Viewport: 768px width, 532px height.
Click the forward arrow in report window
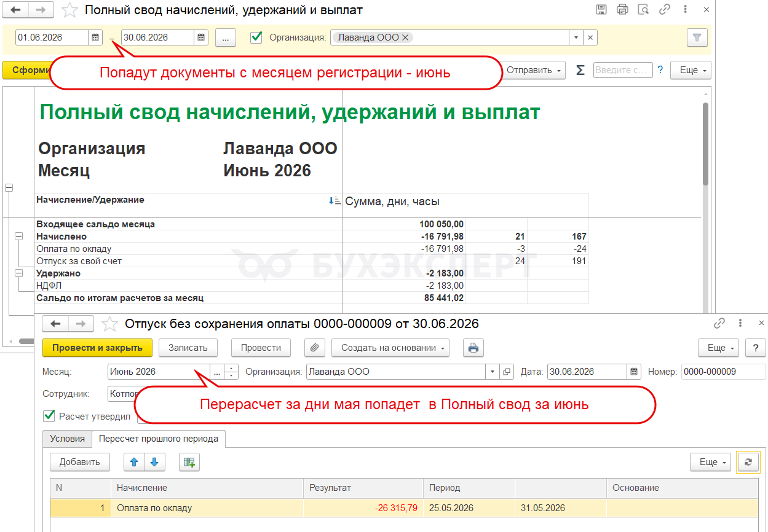click(x=41, y=10)
